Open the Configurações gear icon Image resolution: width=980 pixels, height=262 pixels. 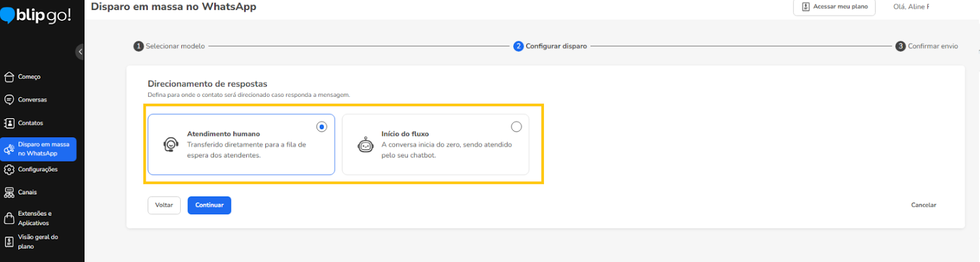(9, 170)
